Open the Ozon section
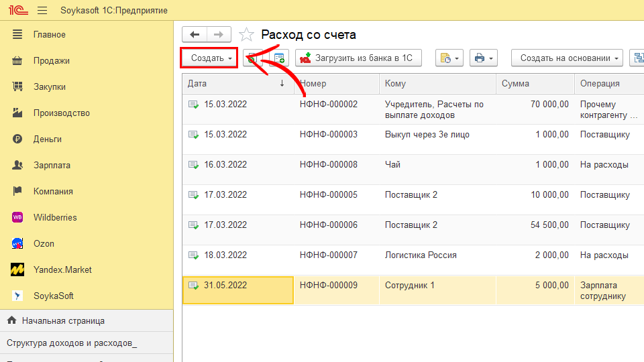Image resolution: width=644 pixels, height=362 pixels. 44,243
